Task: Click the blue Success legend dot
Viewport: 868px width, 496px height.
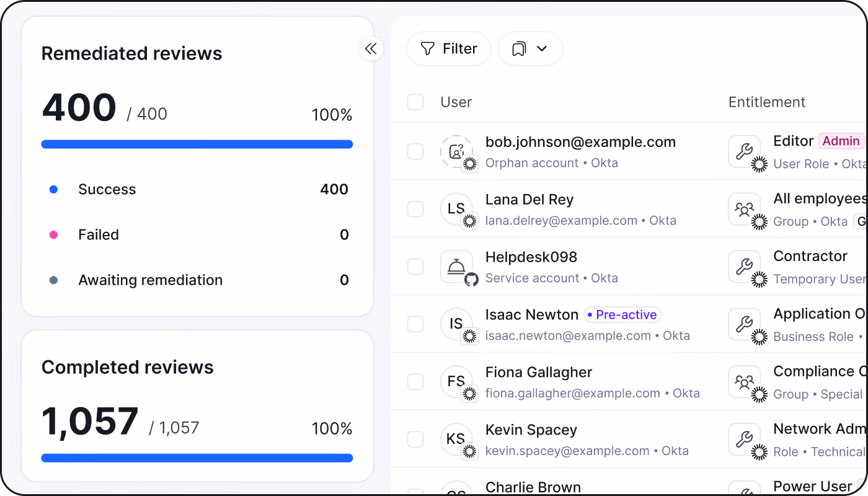Action: [x=53, y=190]
